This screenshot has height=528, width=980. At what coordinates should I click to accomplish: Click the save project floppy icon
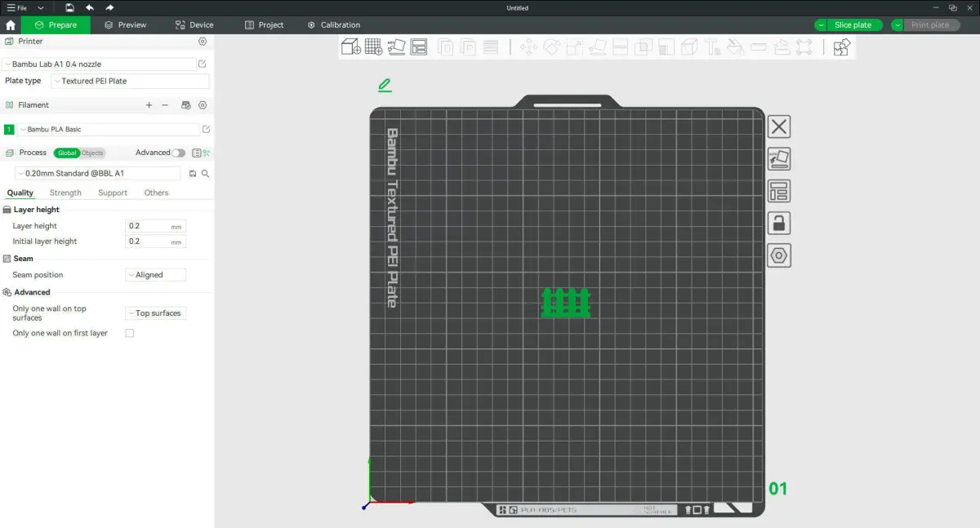click(70, 7)
